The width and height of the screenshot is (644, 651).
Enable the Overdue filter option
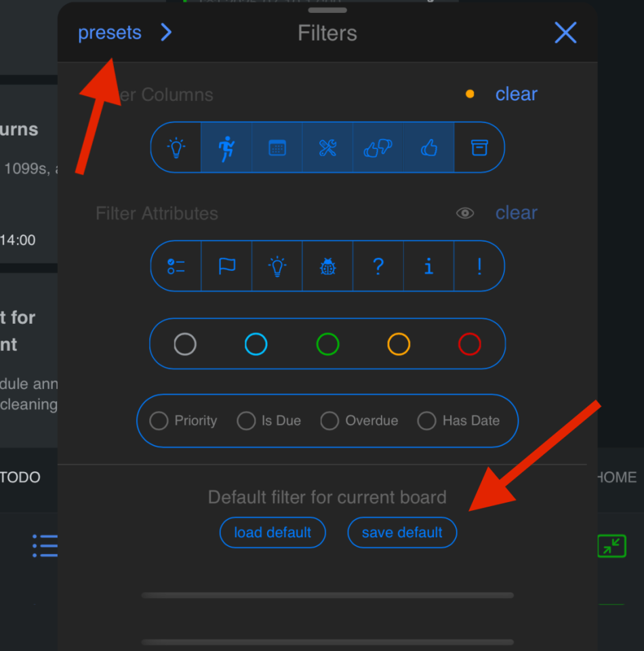coord(330,421)
